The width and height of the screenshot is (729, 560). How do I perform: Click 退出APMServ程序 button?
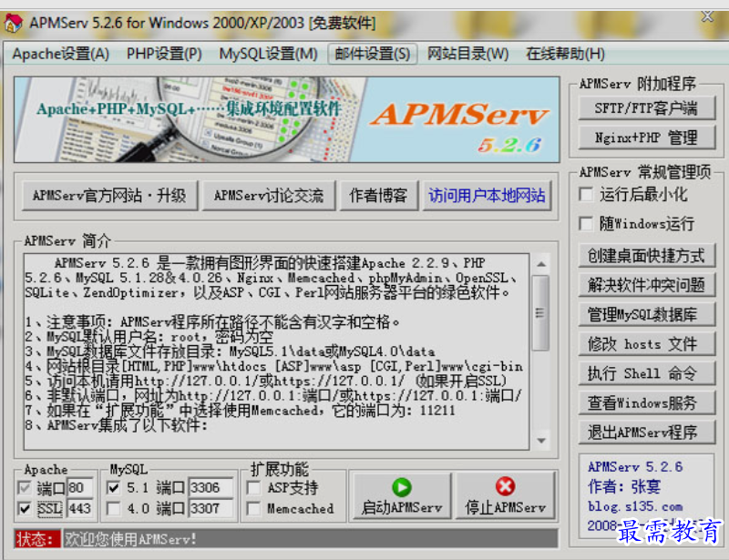click(x=646, y=433)
